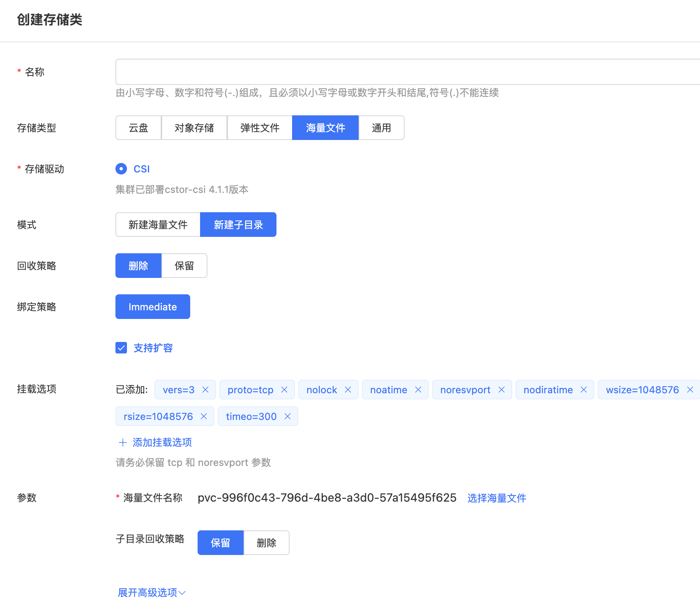Delete the nodiratime mount option tag

[584, 390]
